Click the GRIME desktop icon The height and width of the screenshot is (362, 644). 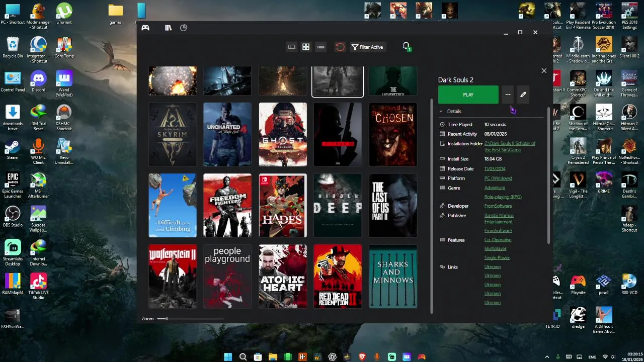(604, 183)
